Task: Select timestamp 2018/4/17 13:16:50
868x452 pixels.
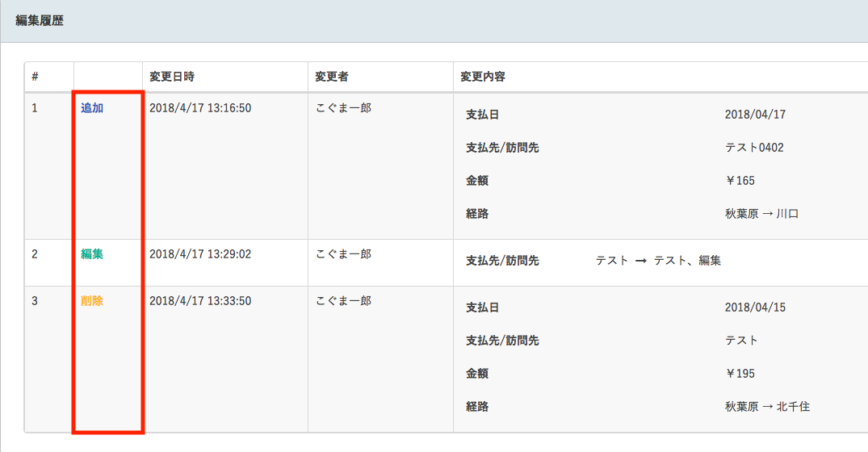Action: click(x=200, y=108)
